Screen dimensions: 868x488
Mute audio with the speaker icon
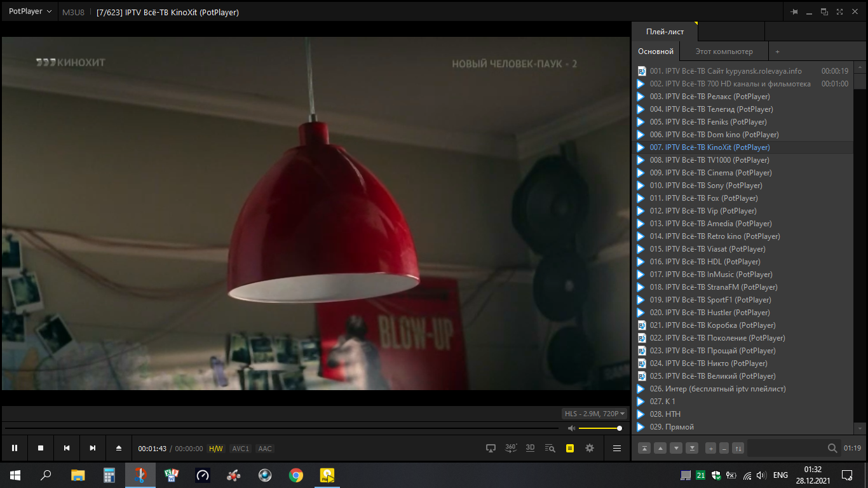click(571, 428)
